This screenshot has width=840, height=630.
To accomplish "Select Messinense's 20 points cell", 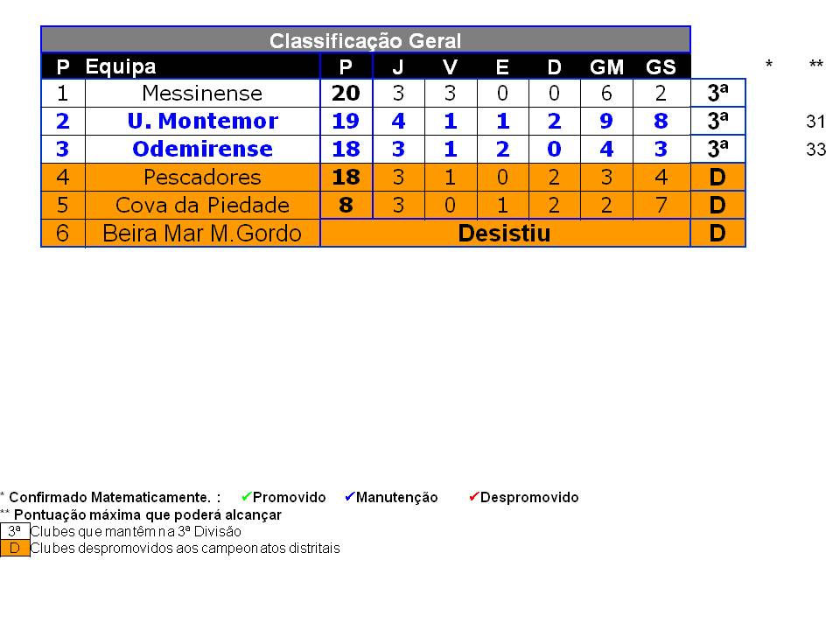I will pos(346,94).
